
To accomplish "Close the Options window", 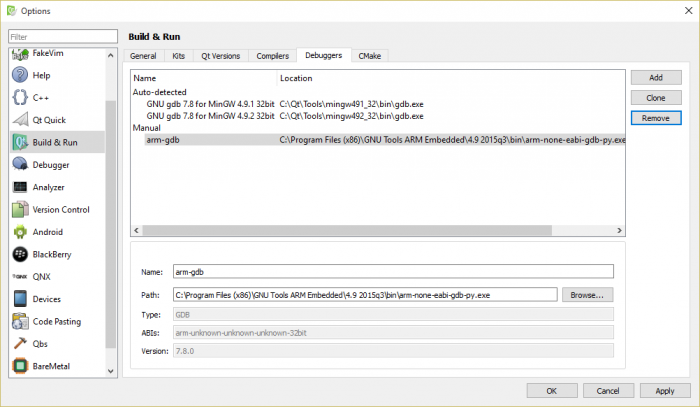I will tap(688, 11).
